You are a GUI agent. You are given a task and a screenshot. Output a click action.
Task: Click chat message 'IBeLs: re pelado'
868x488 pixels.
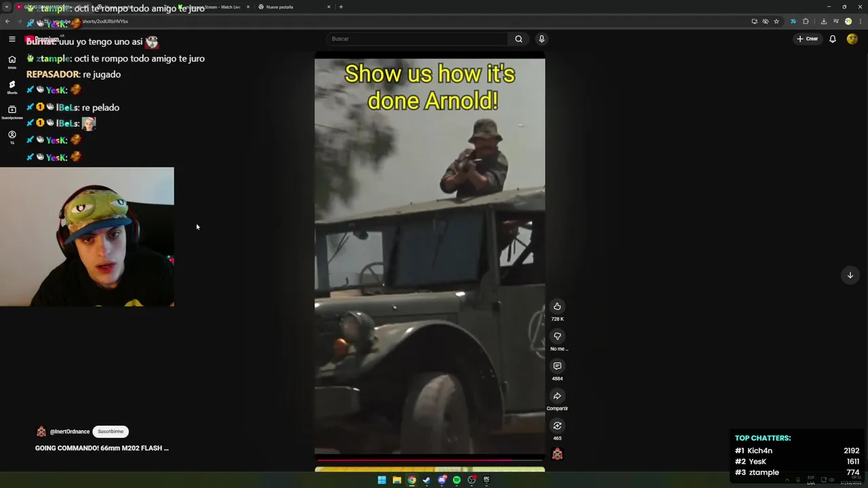pos(73,107)
